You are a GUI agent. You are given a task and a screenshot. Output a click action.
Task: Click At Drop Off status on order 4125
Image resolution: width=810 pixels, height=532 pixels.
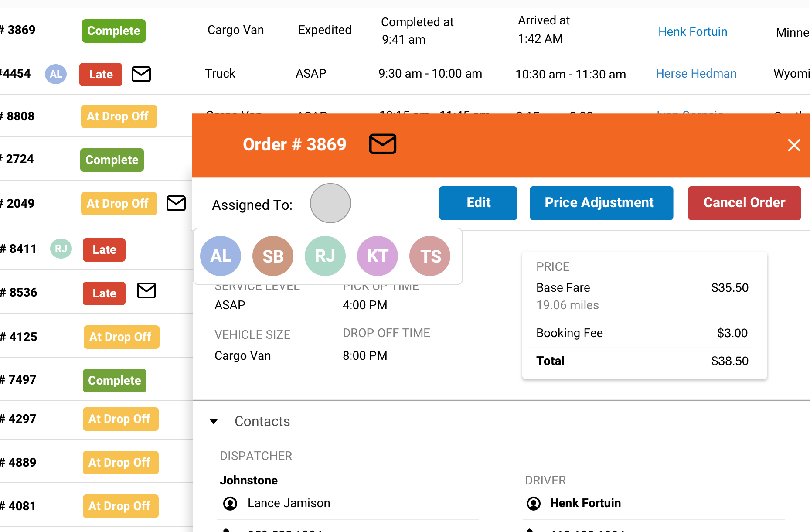click(x=122, y=337)
